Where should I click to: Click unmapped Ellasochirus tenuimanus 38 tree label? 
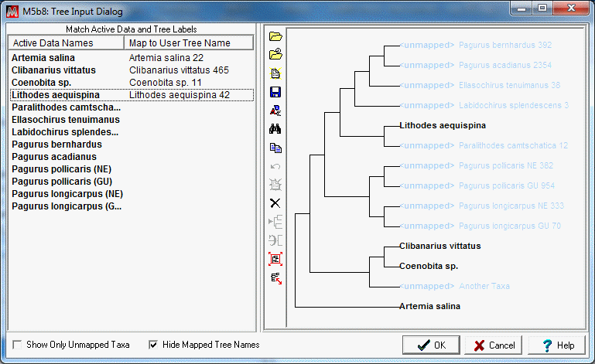[x=480, y=85]
